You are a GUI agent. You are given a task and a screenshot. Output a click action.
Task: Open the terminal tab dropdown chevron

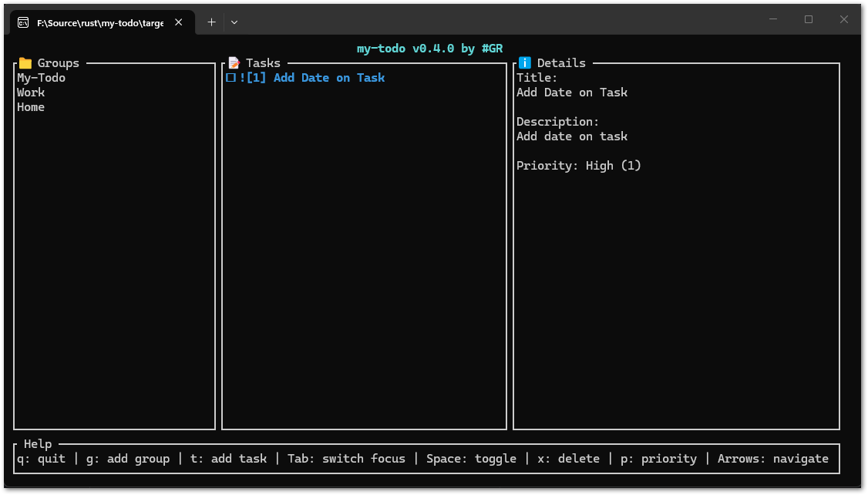(234, 22)
